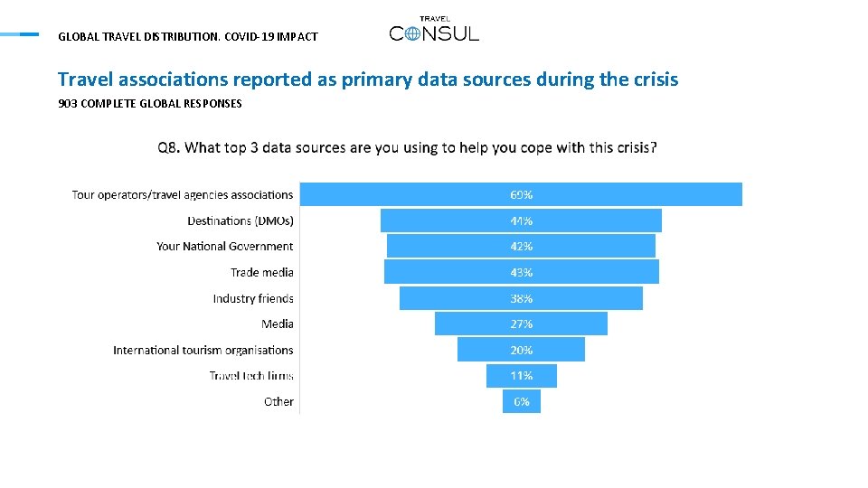Viewport: 868px width, 488px height.
Task: Click the blue accent line beside header
Action: point(19,34)
